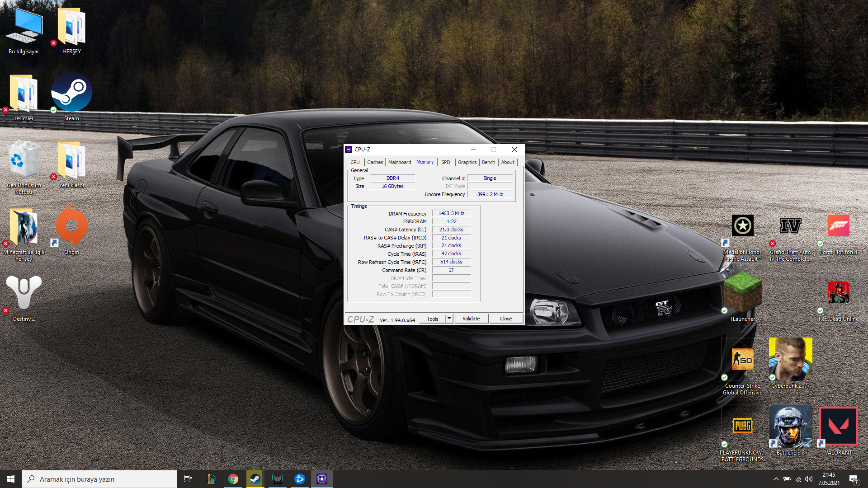
Task: Open the Steam desktop shortcut
Action: pyautogui.click(x=71, y=97)
